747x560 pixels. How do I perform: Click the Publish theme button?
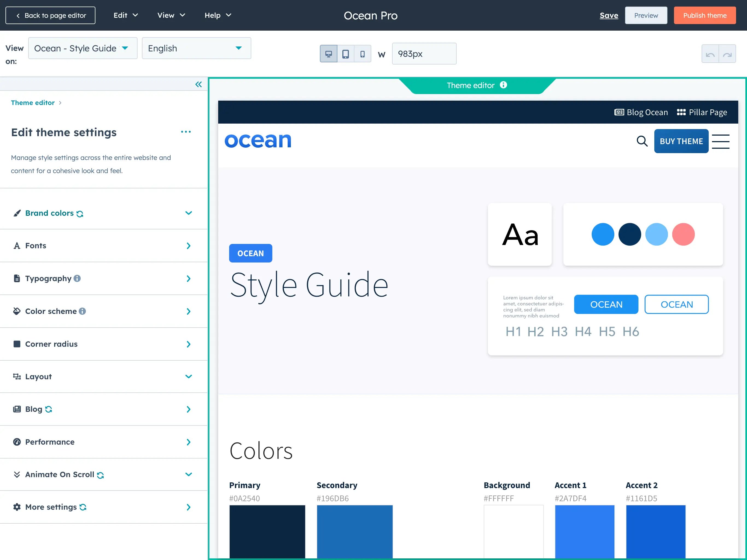[704, 15]
